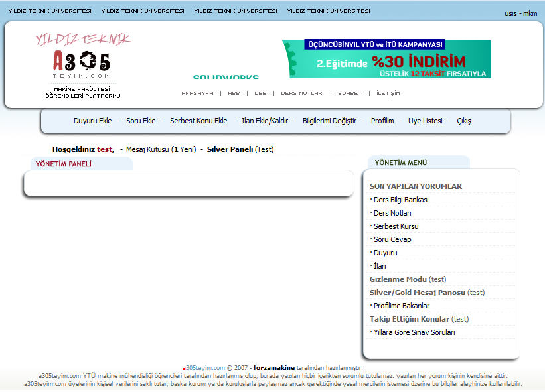Click Soru Ekle in the user toolbar
The height and width of the screenshot is (392, 545).
pyautogui.click(x=141, y=121)
